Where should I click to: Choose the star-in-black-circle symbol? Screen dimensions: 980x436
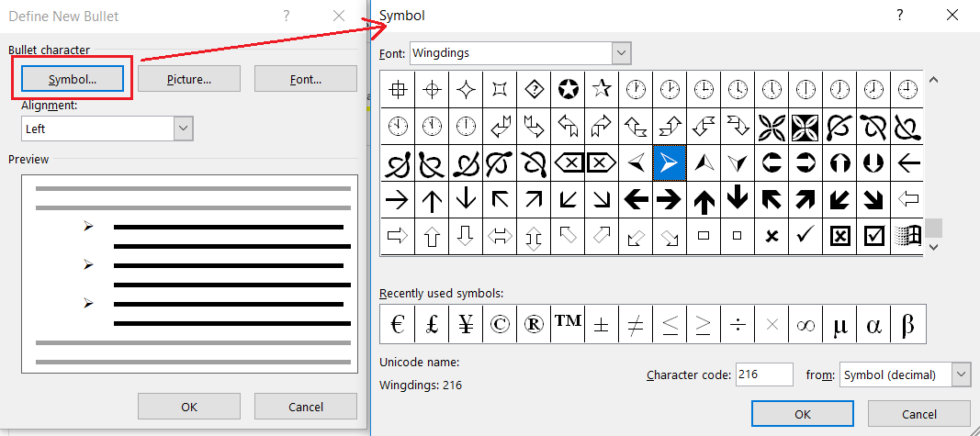[568, 89]
